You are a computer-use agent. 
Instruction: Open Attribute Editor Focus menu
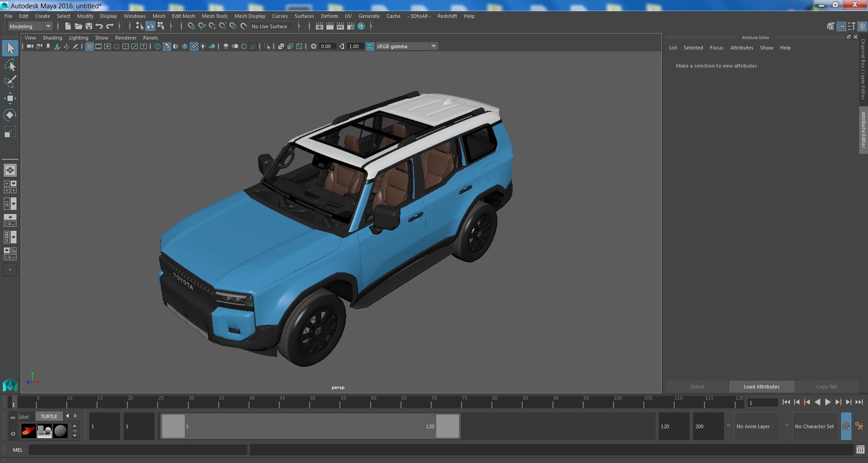(x=716, y=48)
